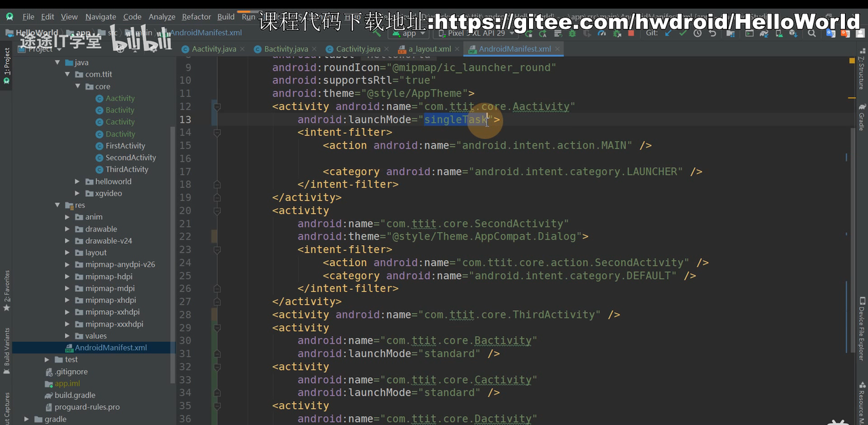Collapse the core package node

point(78,86)
